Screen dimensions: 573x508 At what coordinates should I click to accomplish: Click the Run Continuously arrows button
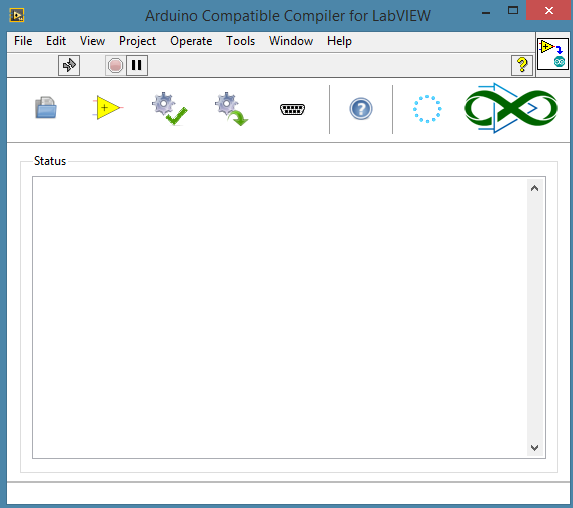tap(69, 65)
